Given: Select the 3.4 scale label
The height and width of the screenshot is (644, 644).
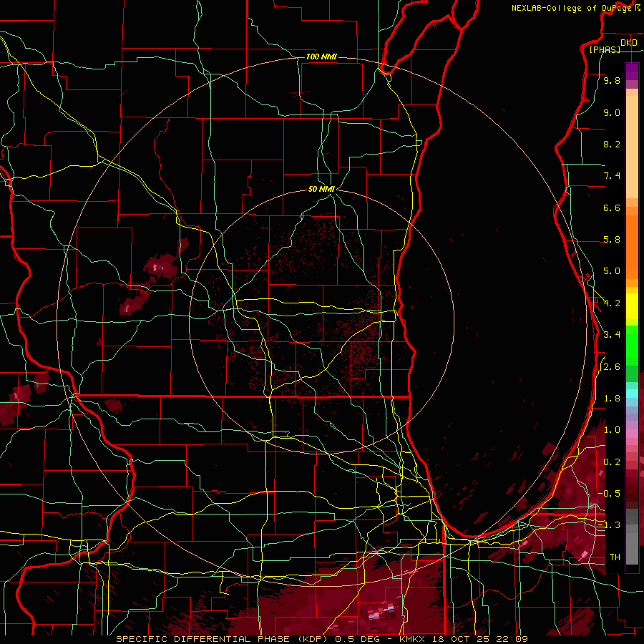Looking at the screenshot, I should click(x=612, y=335).
